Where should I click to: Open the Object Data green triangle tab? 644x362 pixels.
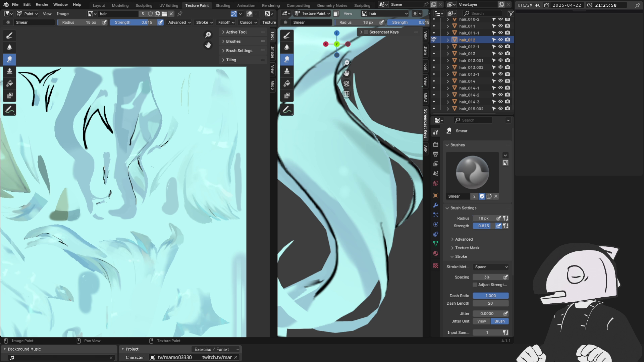436,244
